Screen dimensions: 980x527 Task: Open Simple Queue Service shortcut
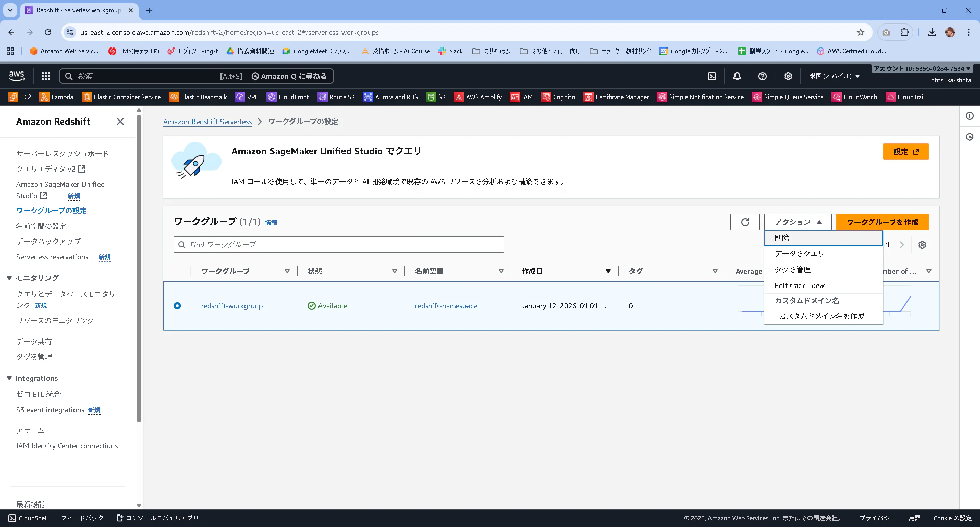[x=788, y=97]
